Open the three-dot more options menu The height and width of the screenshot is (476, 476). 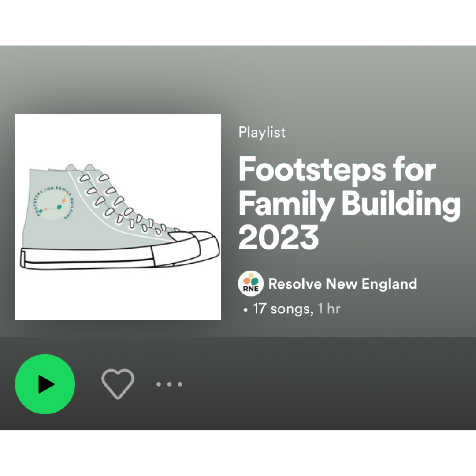(169, 384)
